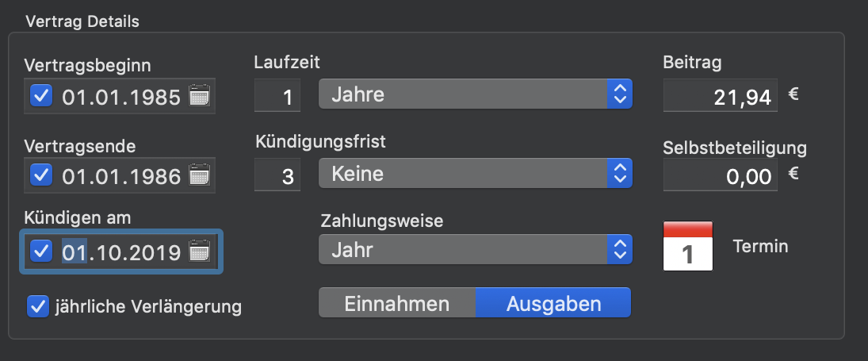
Task: Click the Vertragsbeginn date 01.01.1985
Action: (x=121, y=97)
